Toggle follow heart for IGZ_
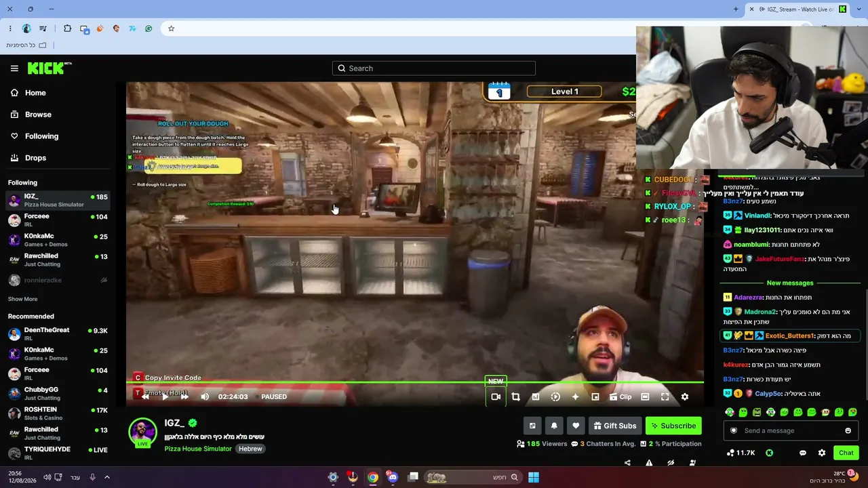 click(576, 426)
